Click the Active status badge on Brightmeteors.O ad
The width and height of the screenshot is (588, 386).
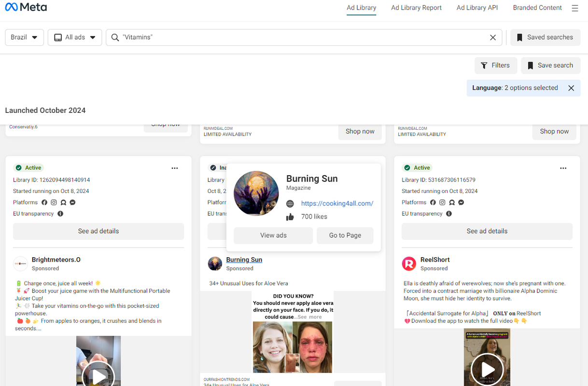click(28, 168)
